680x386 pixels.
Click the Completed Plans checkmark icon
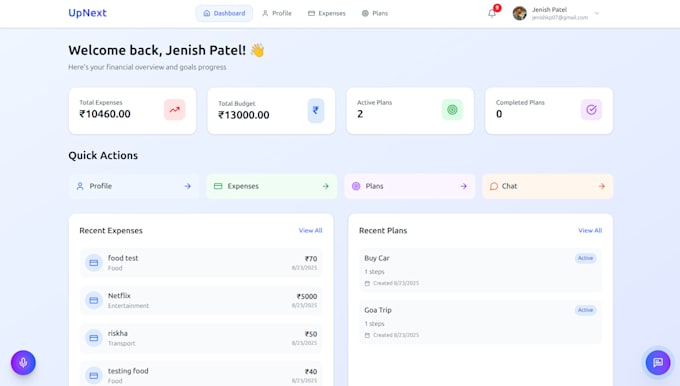pos(591,110)
